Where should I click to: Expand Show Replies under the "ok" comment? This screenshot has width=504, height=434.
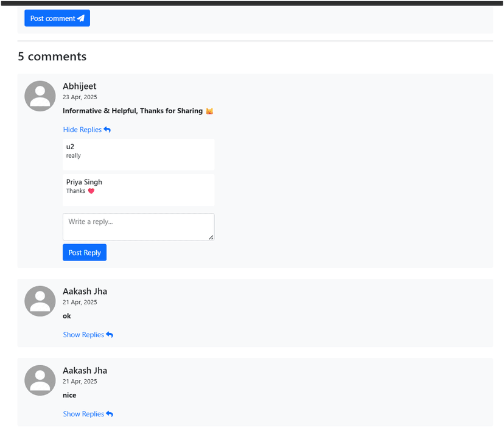click(x=83, y=335)
